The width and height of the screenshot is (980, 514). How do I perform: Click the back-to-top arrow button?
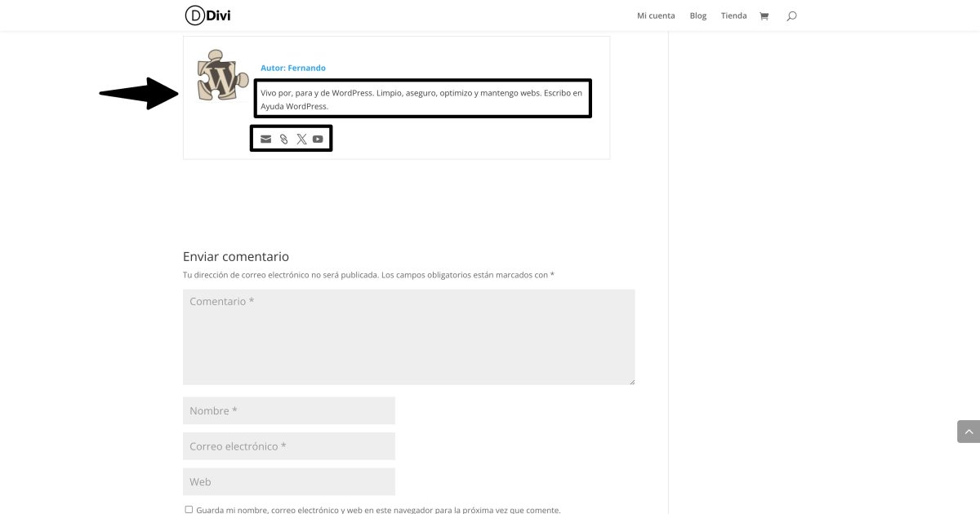tap(969, 432)
